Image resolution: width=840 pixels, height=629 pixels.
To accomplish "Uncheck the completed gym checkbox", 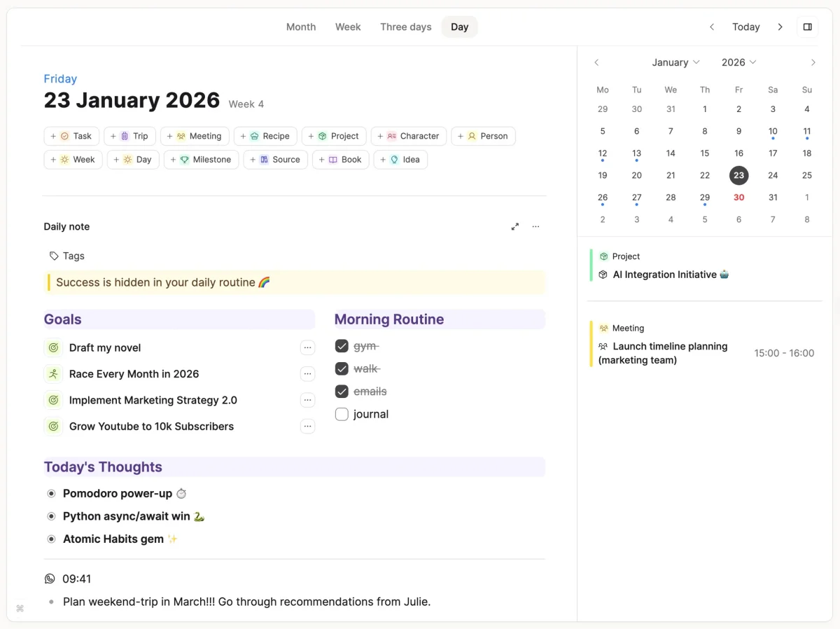I will point(342,345).
